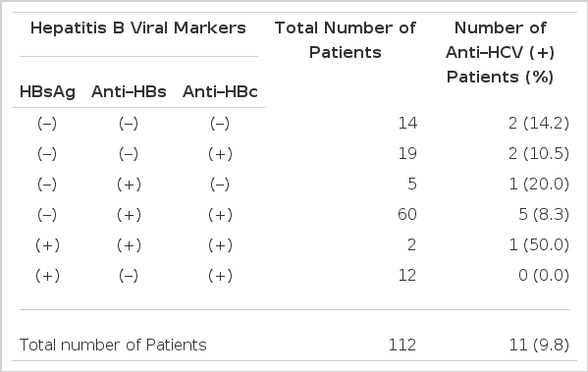Viewport: 588px width, 372px height.
Task: Click the HBsAg (+) marker in last row
Action: 47,275
